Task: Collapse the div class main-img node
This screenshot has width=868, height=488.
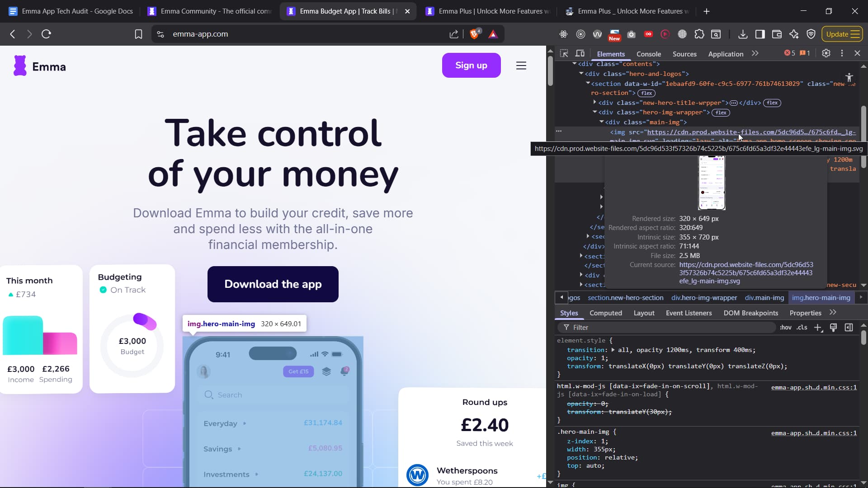Action: [x=602, y=122]
